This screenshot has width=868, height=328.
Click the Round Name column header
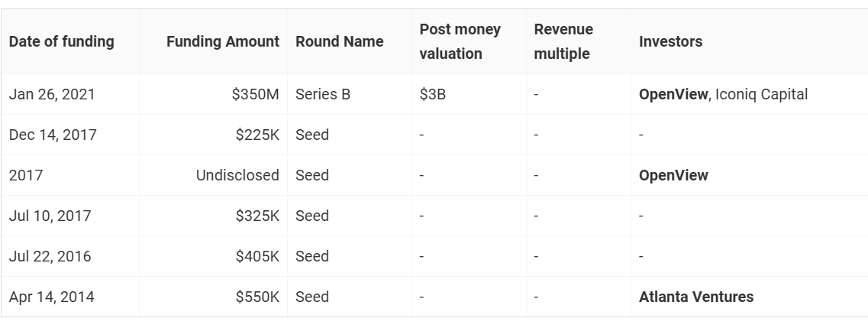(x=340, y=41)
